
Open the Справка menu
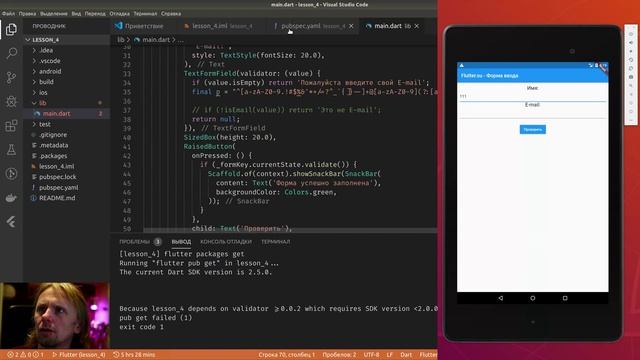point(171,13)
